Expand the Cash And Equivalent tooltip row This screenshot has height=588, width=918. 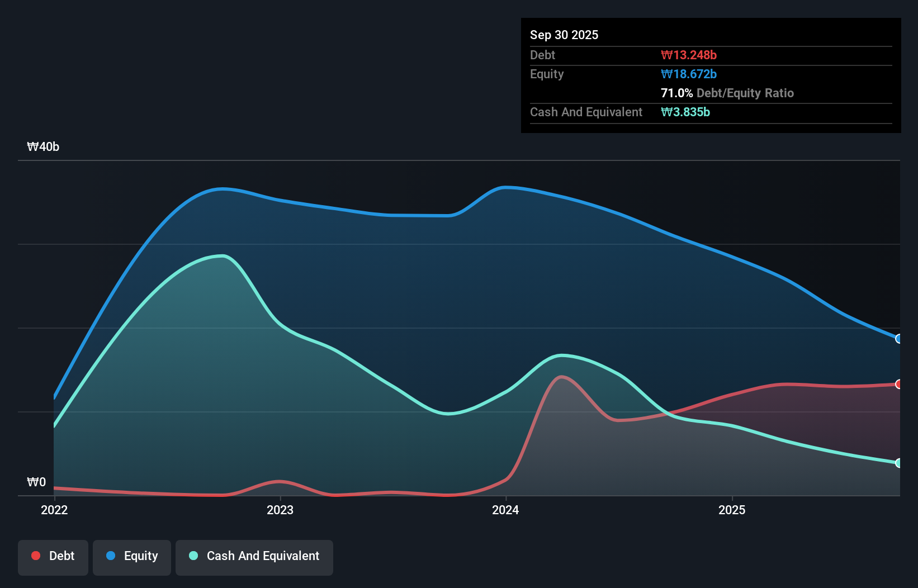click(x=586, y=112)
